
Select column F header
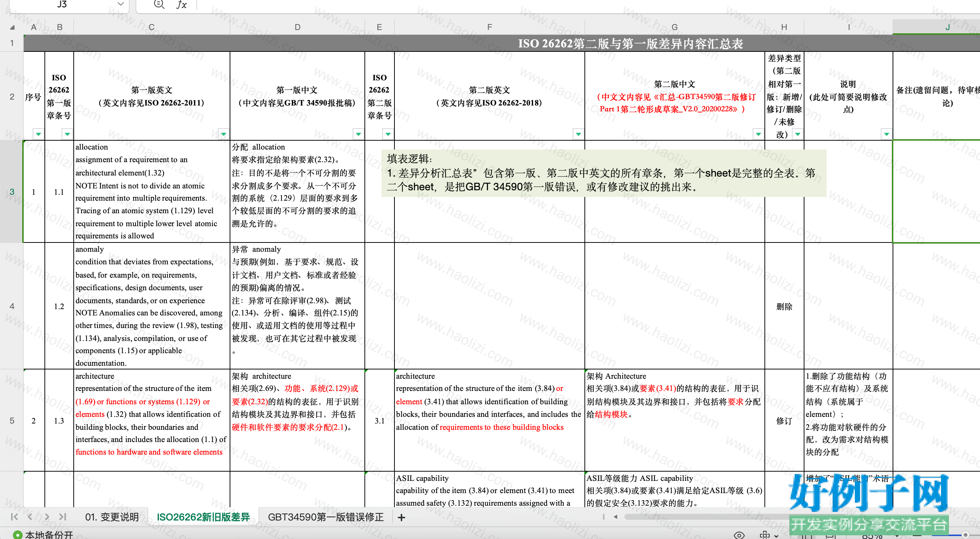coord(489,27)
